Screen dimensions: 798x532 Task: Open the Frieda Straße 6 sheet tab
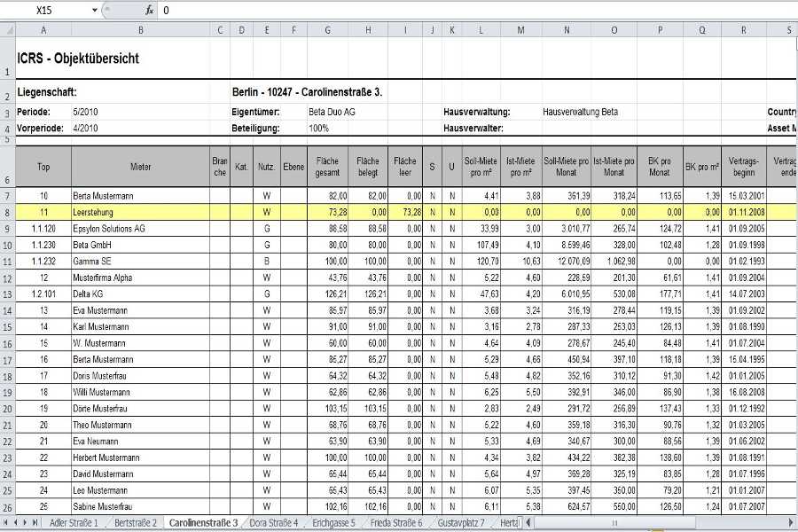[396, 523]
